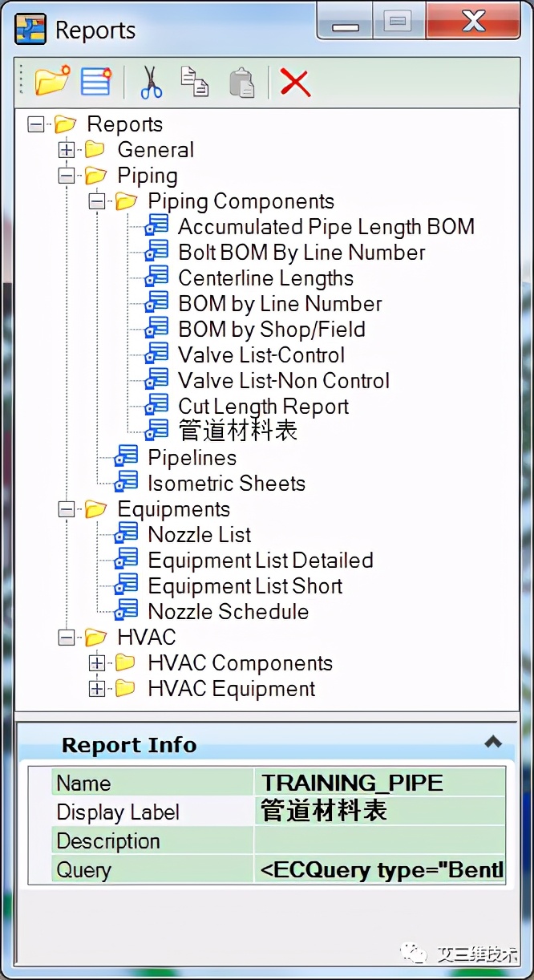Click report icon beside Pipelines
Image resolution: width=534 pixels, height=980 pixels.
tap(127, 457)
